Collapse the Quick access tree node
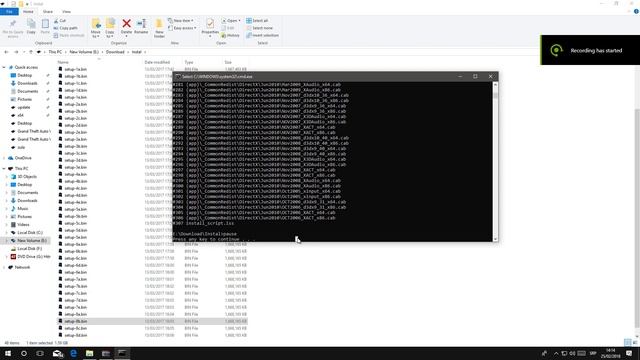Image resolution: width=640 pixels, height=360 pixels. 4,67
